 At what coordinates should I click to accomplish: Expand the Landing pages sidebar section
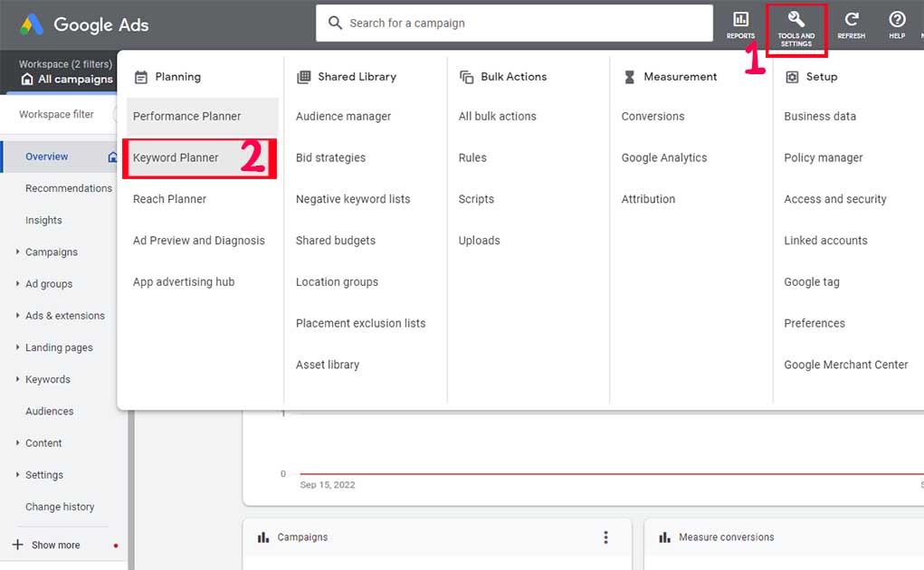tap(18, 347)
